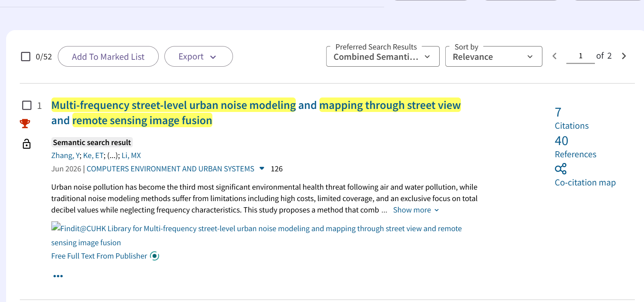
Task: Click the red trophy highly cited icon
Action: click(25, 123)
